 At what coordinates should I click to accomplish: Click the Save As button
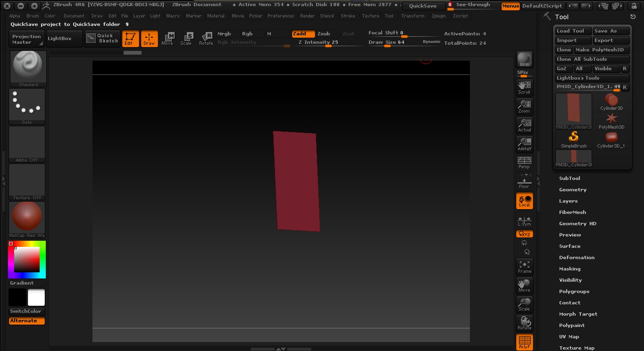point(611,31)
